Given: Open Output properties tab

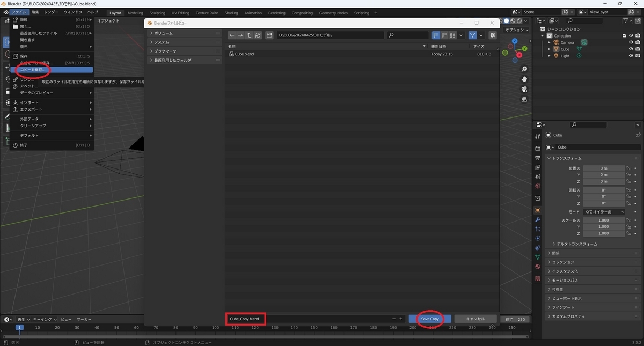Looking at the screenshot, I should [x=538, y=158].
